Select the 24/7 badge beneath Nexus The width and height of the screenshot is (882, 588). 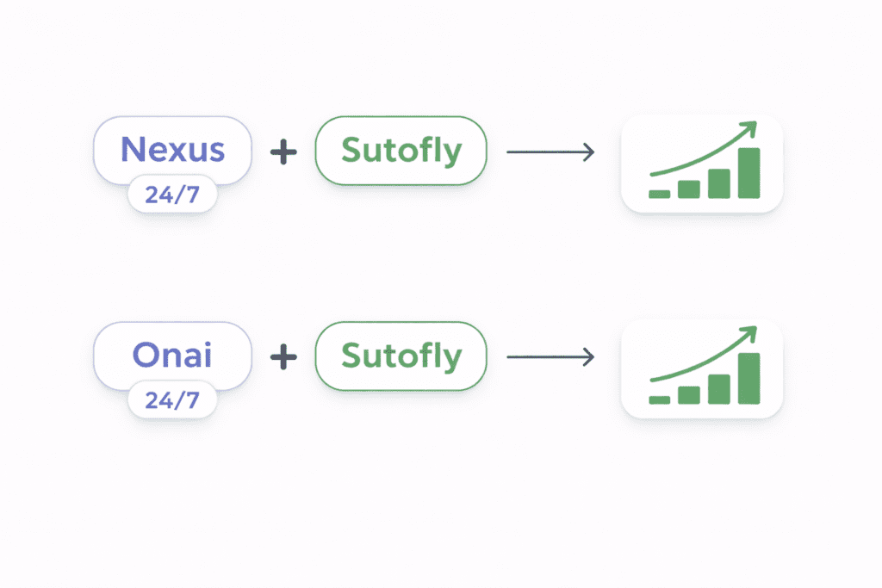coord(172,195)
